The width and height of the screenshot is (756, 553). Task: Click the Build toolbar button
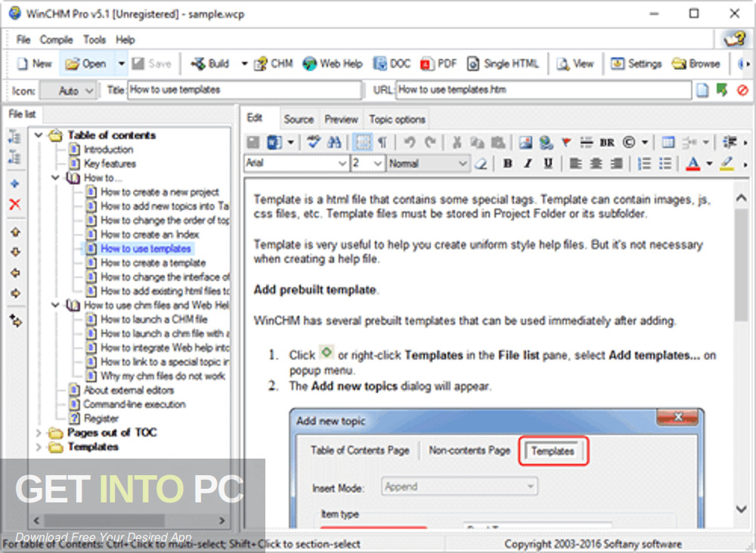pos(209,63)
